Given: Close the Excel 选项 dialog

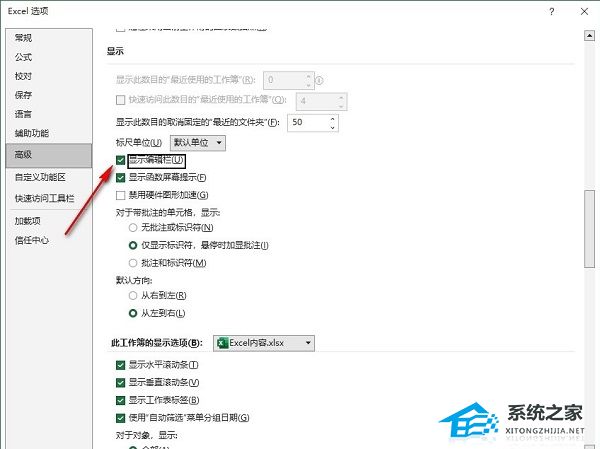Looking at the screenshot, I should coord(584,12).
